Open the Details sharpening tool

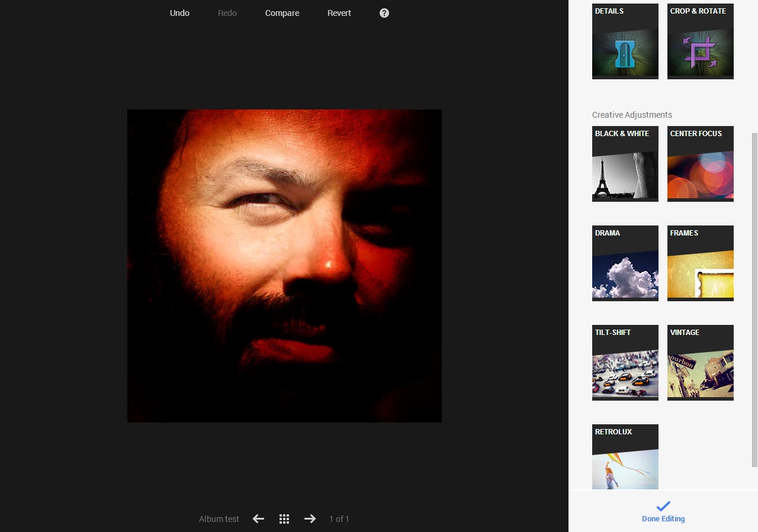[x=625, y=41]
